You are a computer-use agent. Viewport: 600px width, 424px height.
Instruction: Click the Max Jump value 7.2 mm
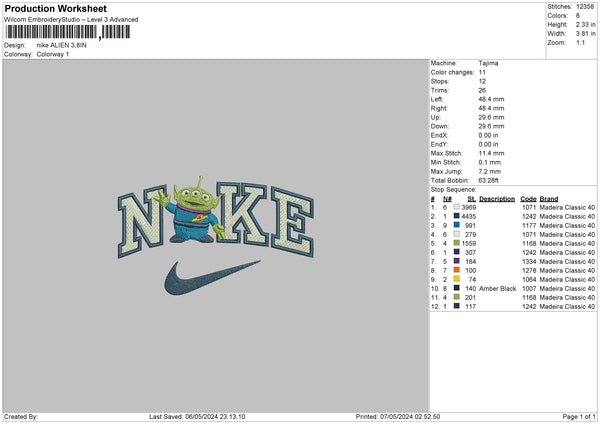489,171
